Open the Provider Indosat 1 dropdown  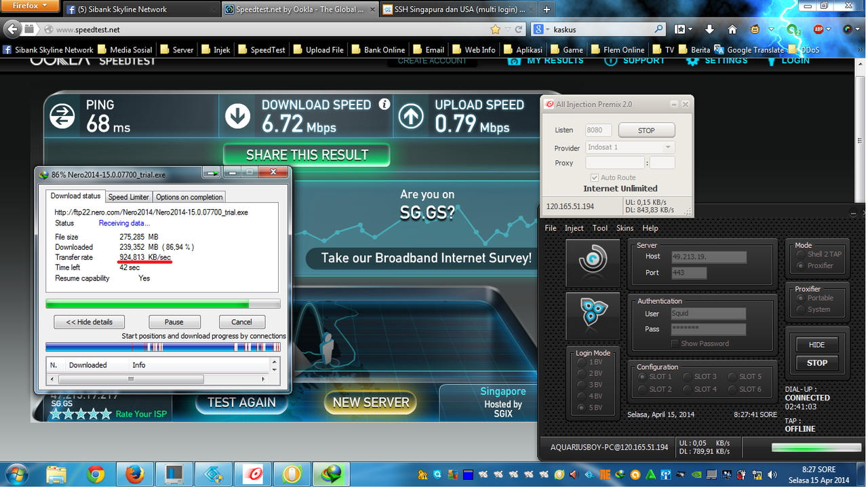tap(630, 147)
